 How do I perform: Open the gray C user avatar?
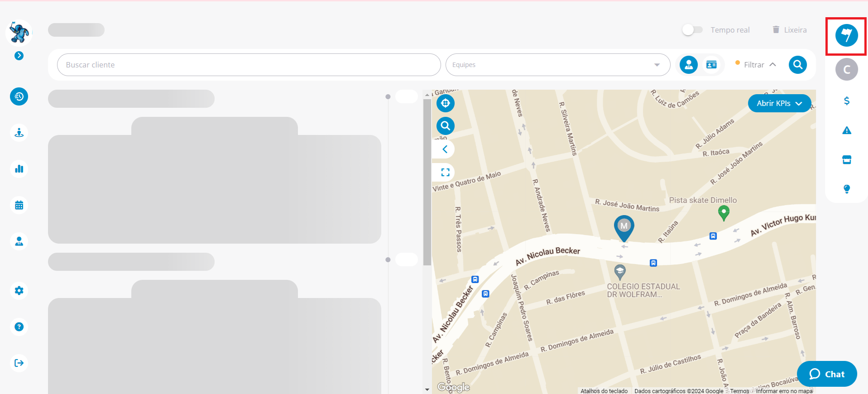point(846,69)
